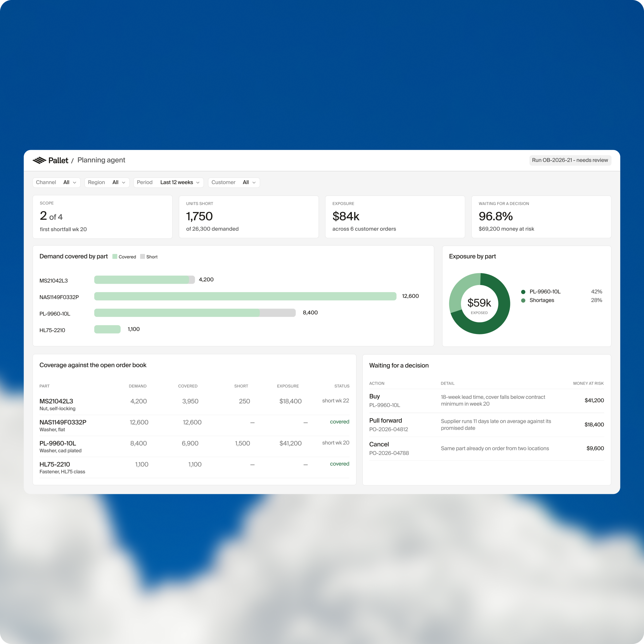Click the MS21042L3 coverage bar
Viewport: 644px width, 644px height.
pos(144,280)
